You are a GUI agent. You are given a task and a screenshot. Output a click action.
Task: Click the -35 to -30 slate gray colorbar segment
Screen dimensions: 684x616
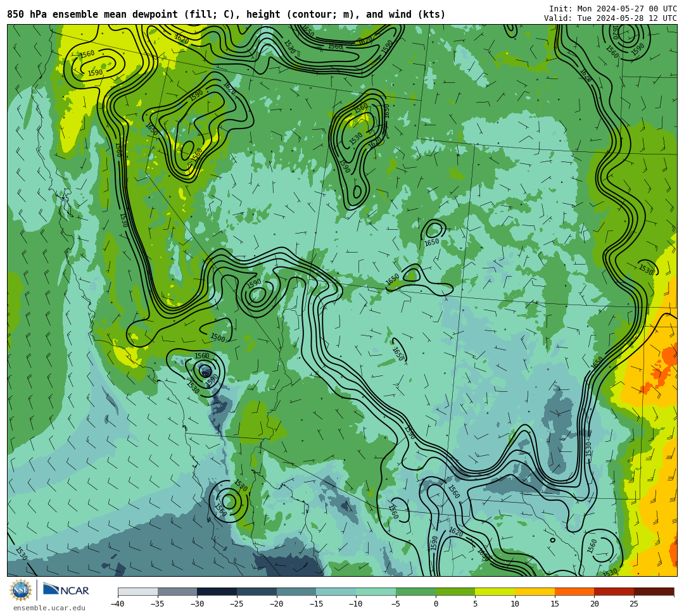177,591
